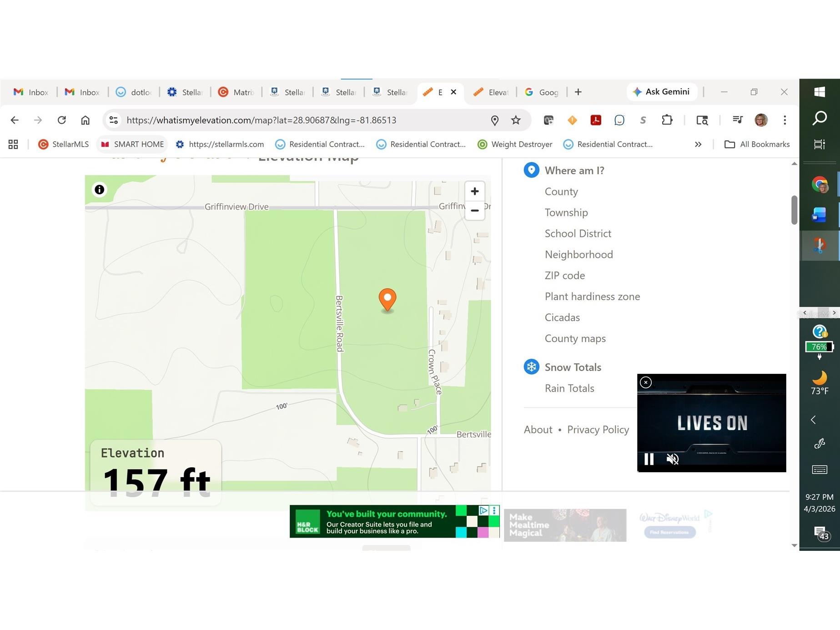Open the Adobe Acrobat extension
The height and width of the screenshot is (630, 840).
(x=596, y=120)
